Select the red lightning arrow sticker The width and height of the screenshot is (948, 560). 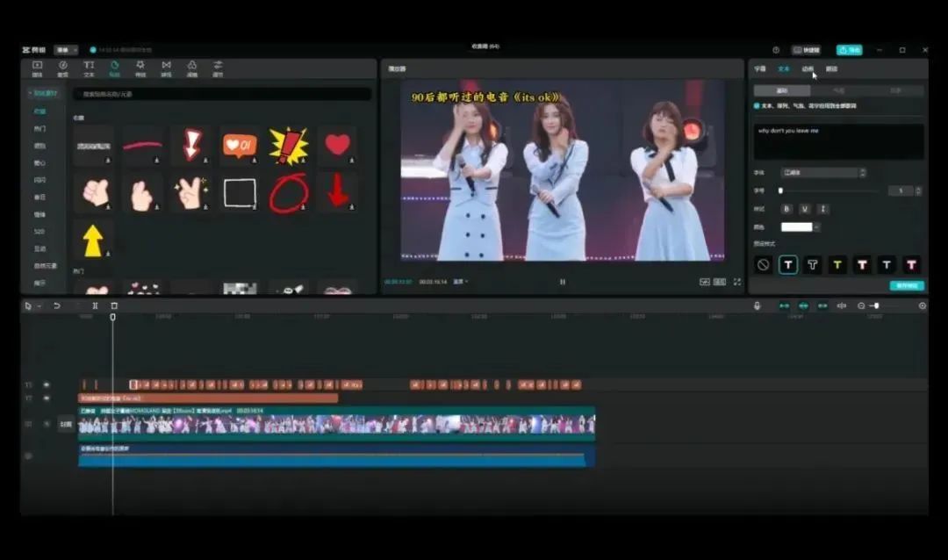[x=191, y=145]
